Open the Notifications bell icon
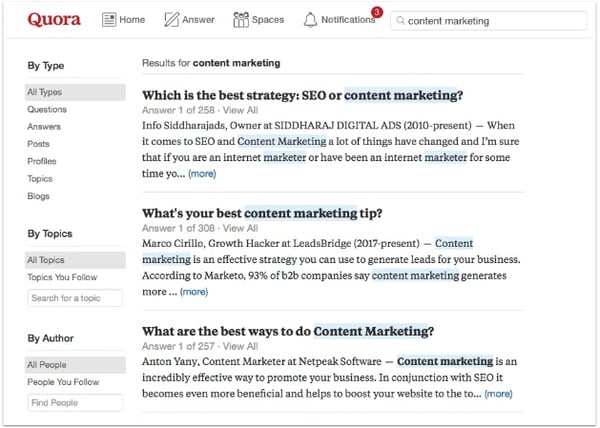Image resolution: width=600 pixels, height=428 pixels. 310,20
